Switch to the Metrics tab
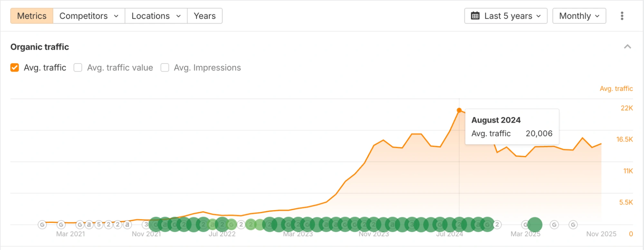The width and height of the screenshot is (644, 250). coord(32,16)
